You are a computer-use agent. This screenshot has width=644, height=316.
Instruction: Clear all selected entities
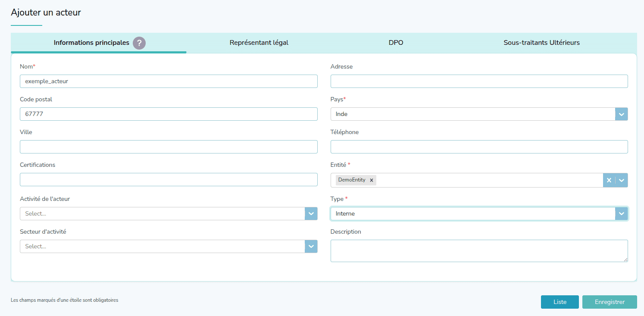pos(609,180)
